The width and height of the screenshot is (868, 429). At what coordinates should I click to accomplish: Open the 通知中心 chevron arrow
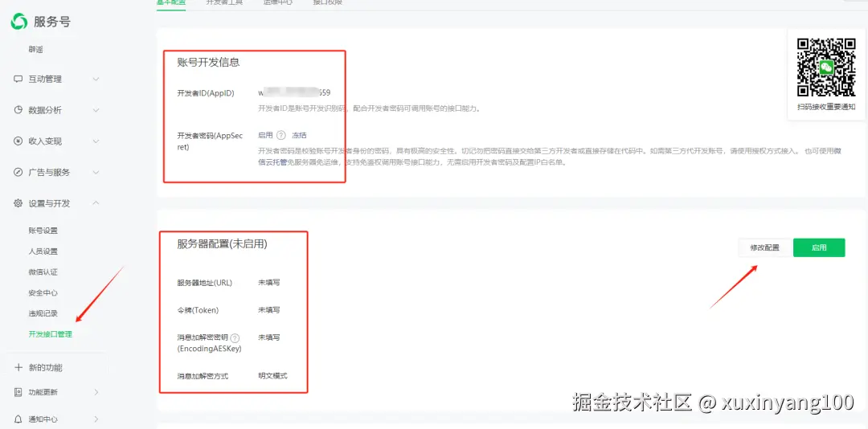pos(96,419)
